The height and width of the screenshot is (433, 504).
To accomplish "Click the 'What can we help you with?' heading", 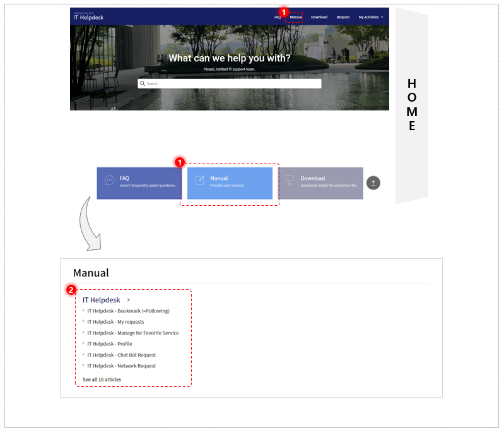I will coord(230,58).
